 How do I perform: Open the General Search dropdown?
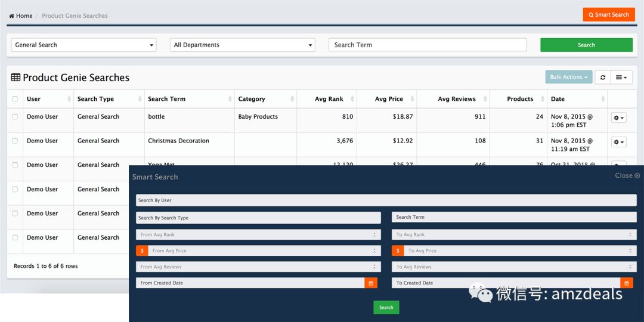pos(83,45)
